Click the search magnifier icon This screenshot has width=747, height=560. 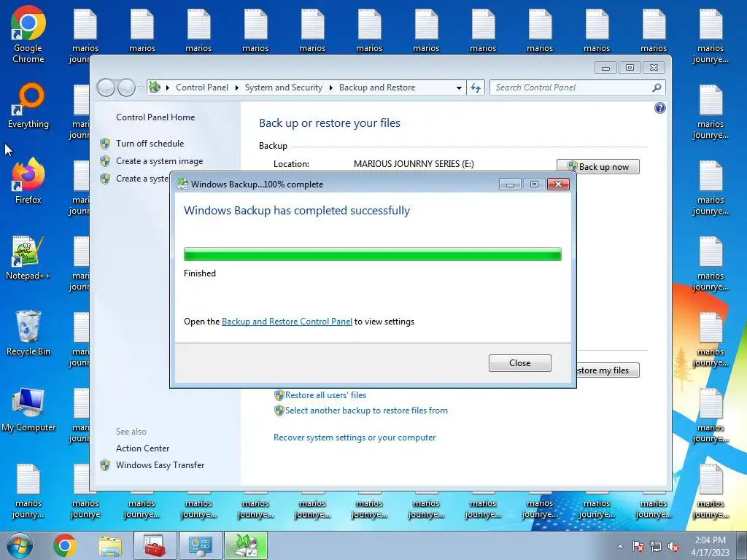pyautogui.click(x=657, y=87)
